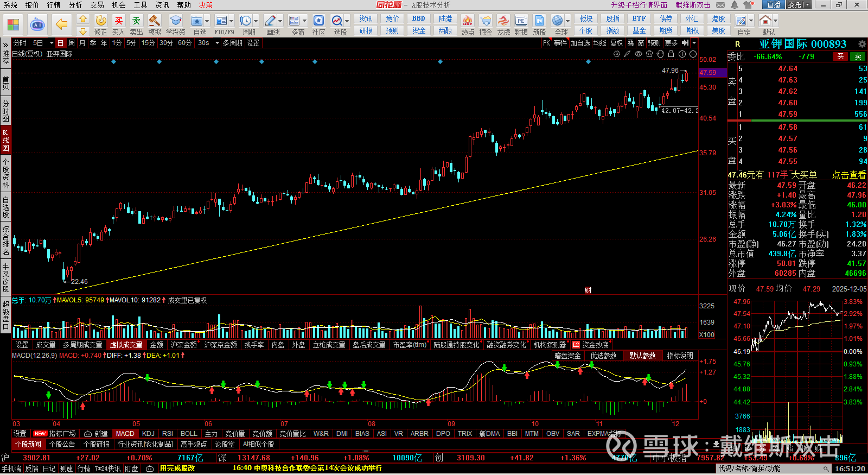This screenshot has width=868, height=475.
Task: Open the 画线 drawing tool dropdown arrow
Action: (280, 21)
